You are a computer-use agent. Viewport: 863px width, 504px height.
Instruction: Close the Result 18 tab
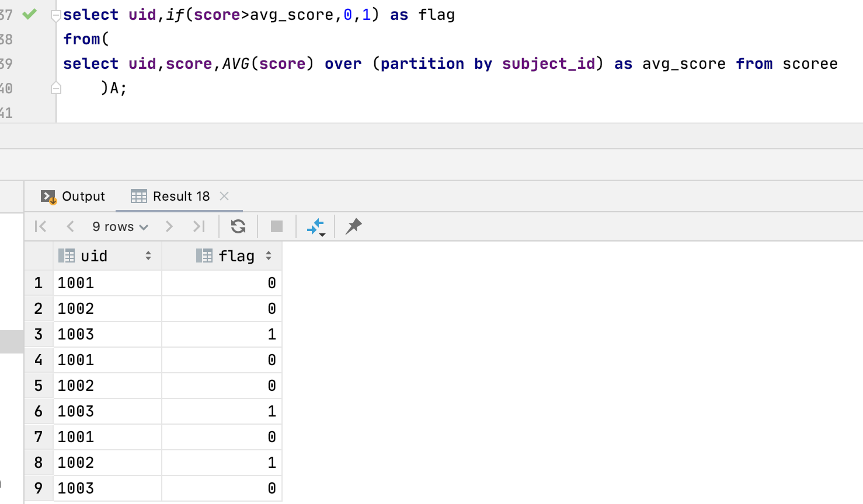point(224,197)
